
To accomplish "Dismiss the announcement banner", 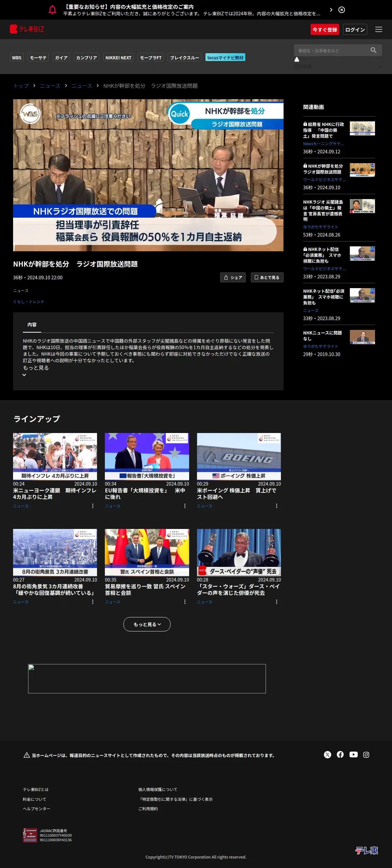I will tap(342, 10).
